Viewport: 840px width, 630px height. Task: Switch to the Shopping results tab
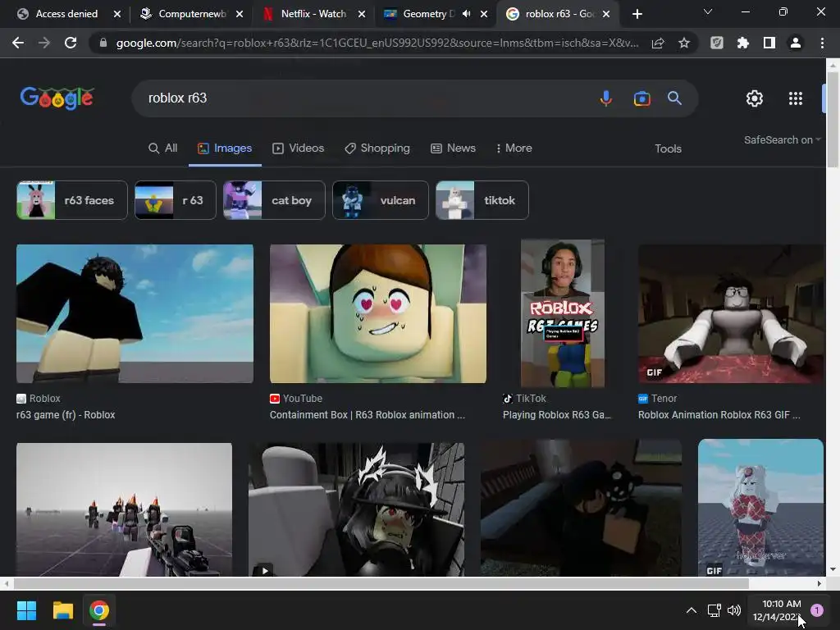(377, 148)
